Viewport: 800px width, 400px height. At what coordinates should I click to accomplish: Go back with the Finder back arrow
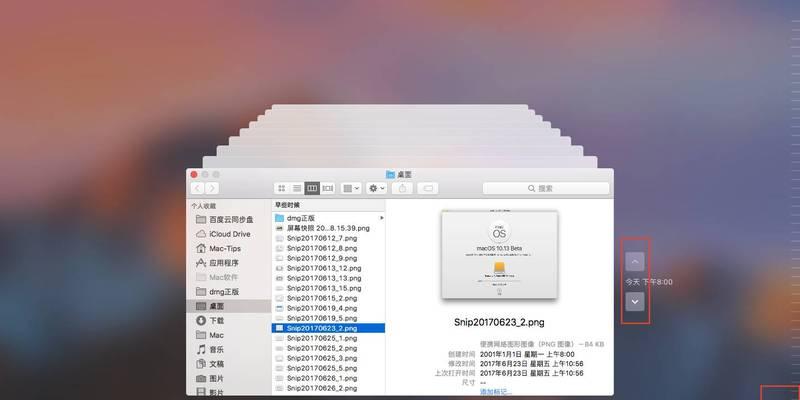(x=198, y=188)
